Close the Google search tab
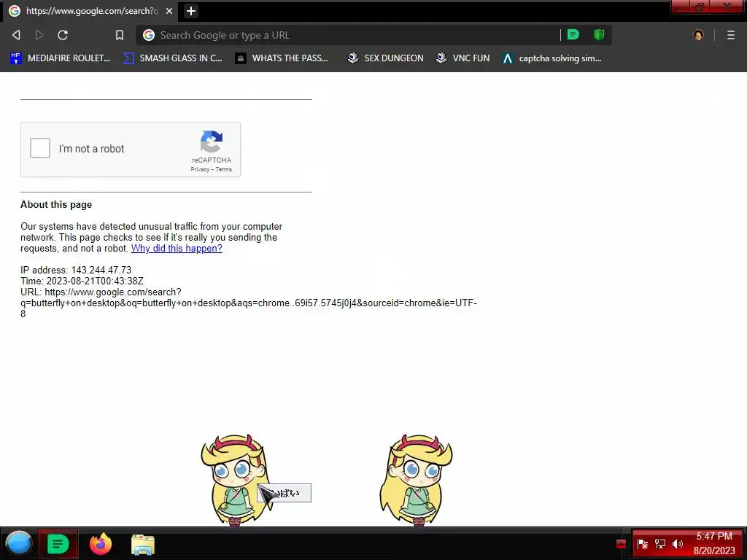747x560 pixels. point(169,11)
